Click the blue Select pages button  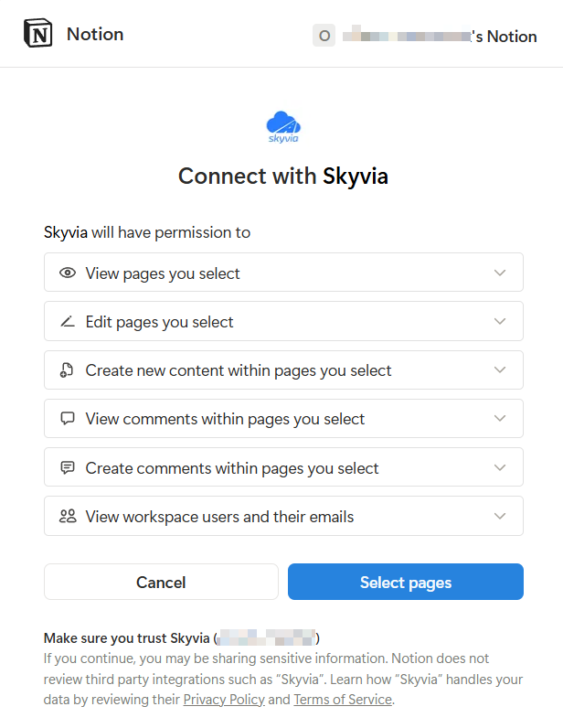tap(405, 582)
